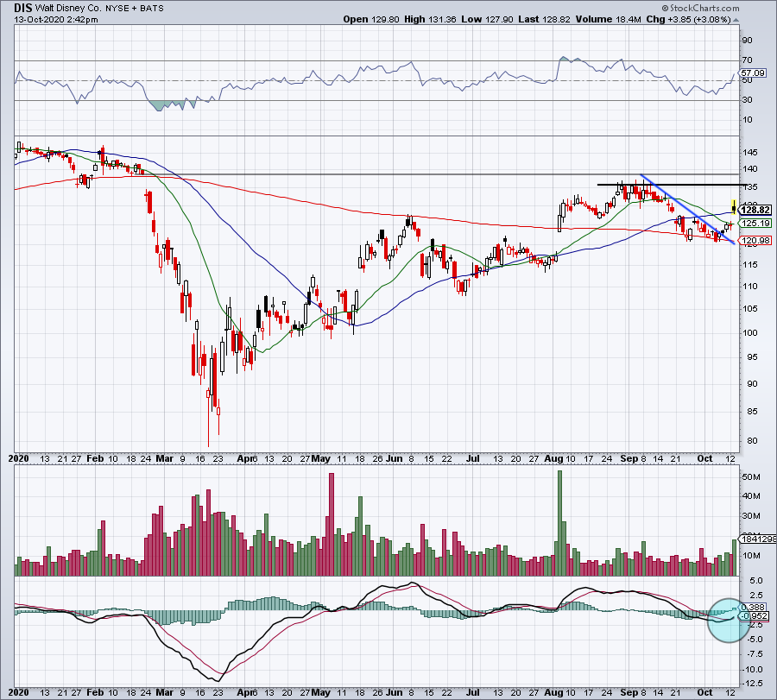This screenshot has height=700, width=777.
Task: Click the Chg +3.85 (+3.08%) value
Action: tap(688, 19)
